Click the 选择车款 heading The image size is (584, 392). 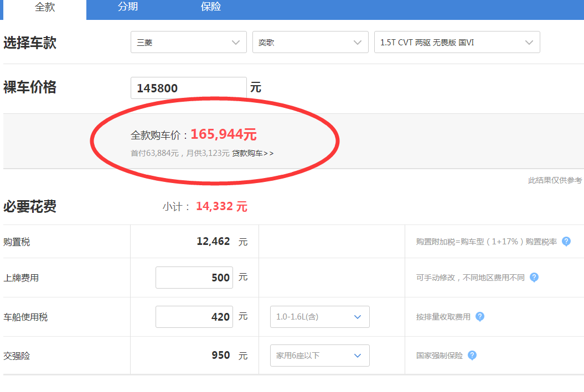(30, 43)
